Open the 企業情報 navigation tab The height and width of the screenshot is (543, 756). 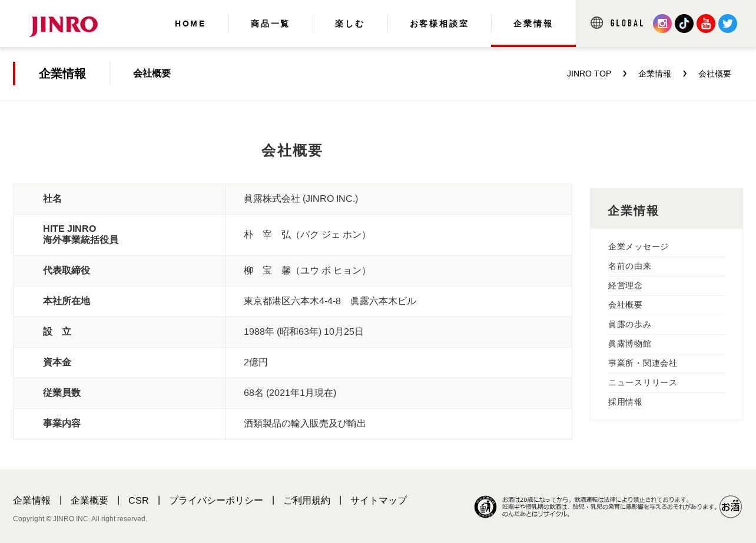tap(533, 24)
